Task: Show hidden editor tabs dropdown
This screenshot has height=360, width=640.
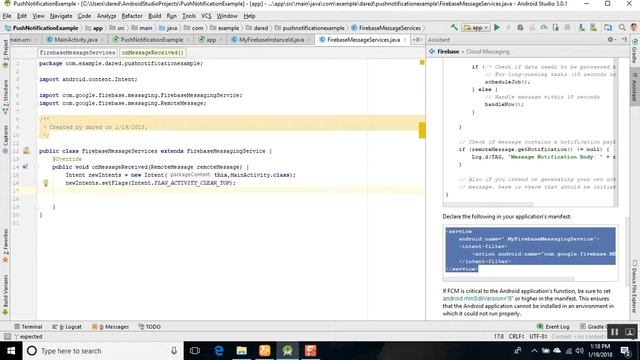Action: click(417, 40)
